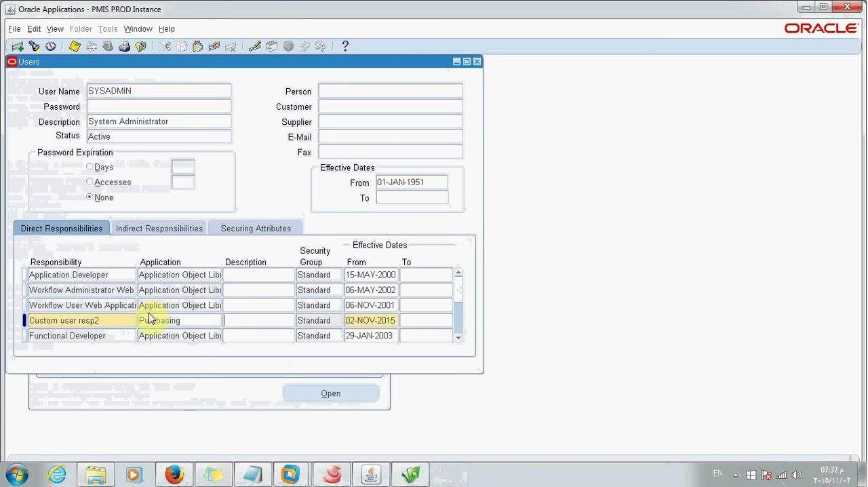Image resolution: width=868 pixels, height=487 pixels.
Task: Click the Person field
Action: [391, 91]
